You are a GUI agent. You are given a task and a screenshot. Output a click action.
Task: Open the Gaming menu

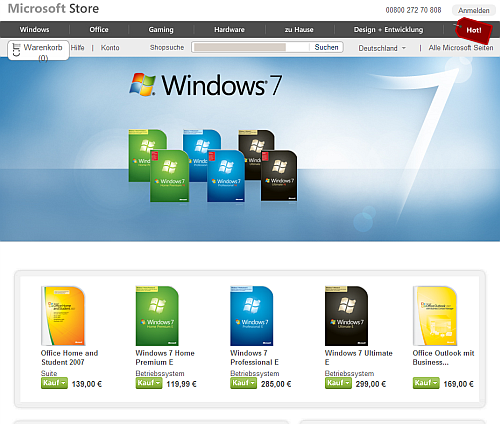[x=161, y=30]
